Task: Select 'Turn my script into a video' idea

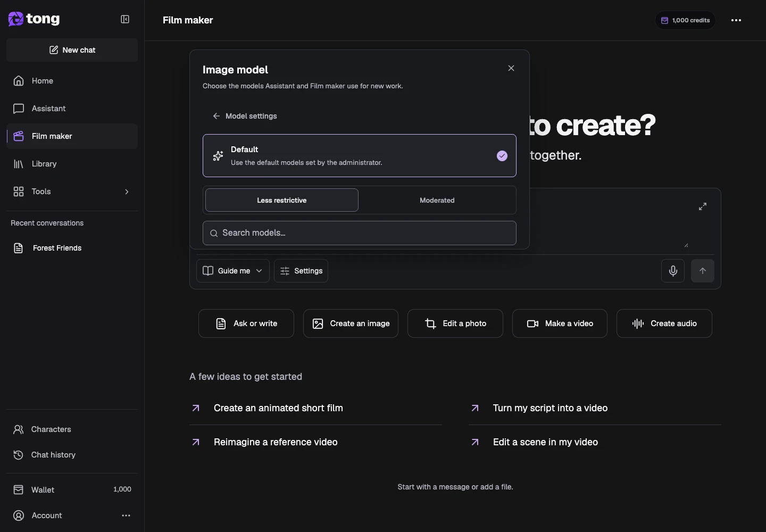Action: [595, 408]
